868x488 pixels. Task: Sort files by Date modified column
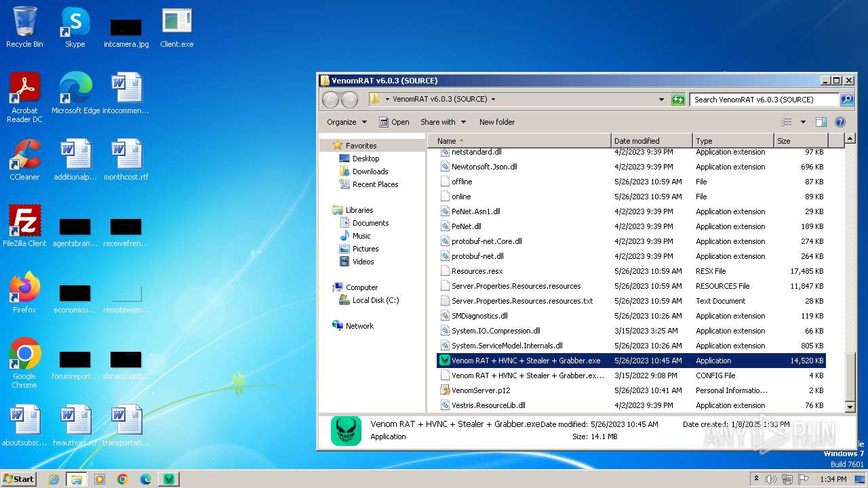pos(652,141)
